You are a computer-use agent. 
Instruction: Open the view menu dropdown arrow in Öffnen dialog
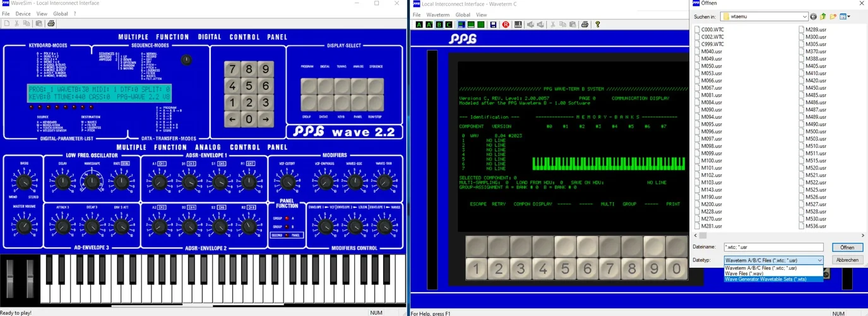tap(849, 16)
